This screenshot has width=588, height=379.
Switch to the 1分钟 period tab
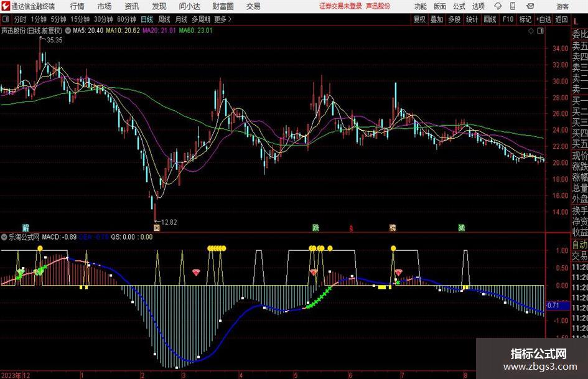(39, 19)
